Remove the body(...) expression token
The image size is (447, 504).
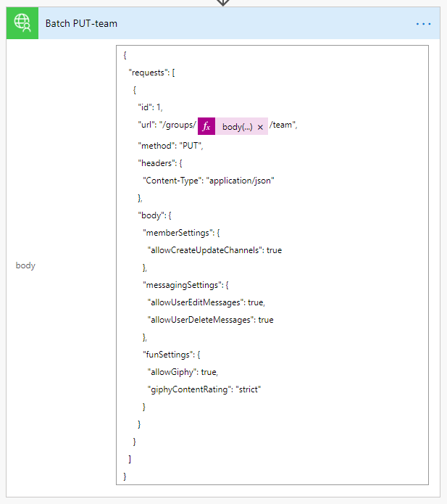[x=260, y=128]
